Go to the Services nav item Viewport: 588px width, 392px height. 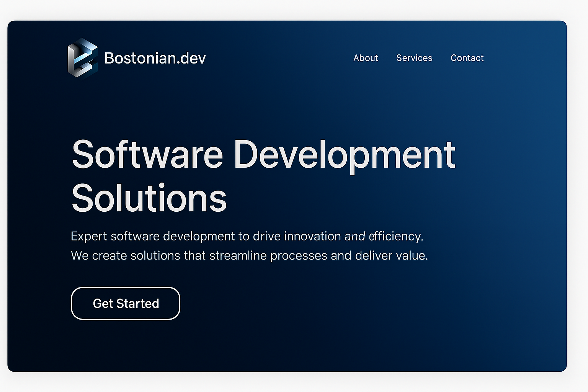pos(414,58)
